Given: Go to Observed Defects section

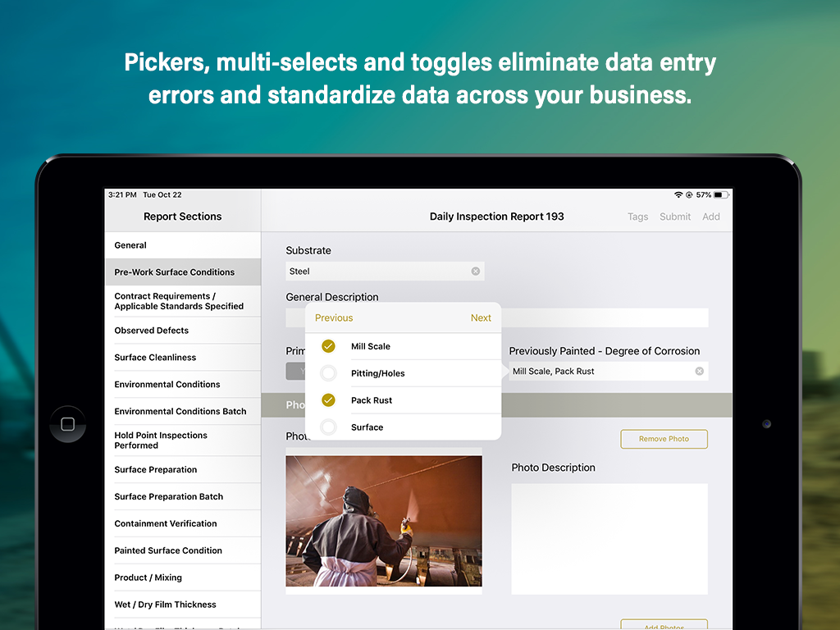Looking at the screenshot, I should [183, 331].
